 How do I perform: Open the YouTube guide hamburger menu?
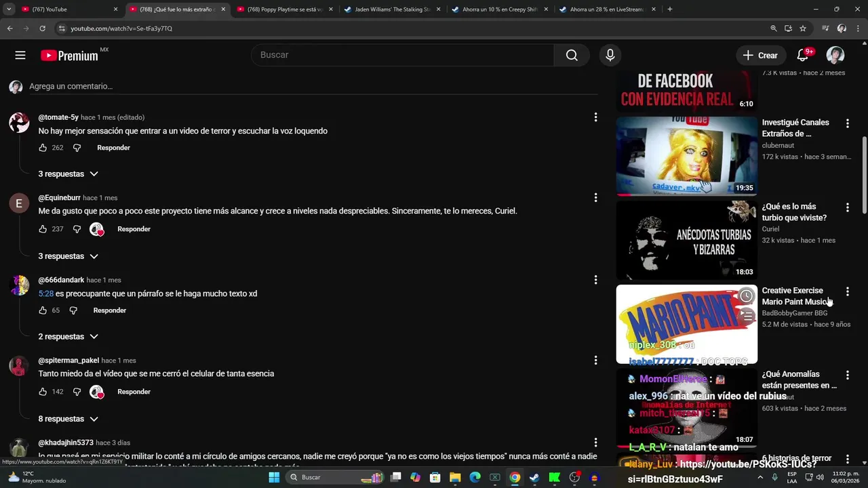pos(20,56)
